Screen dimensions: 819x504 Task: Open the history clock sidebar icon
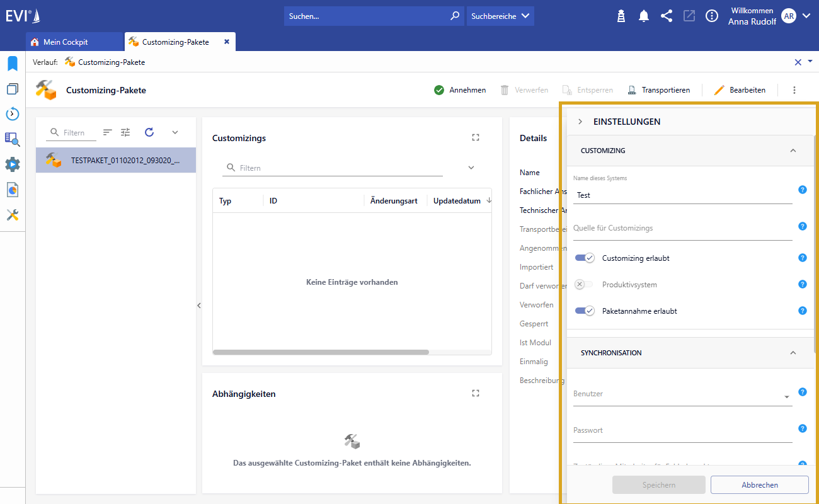point(13,114)
